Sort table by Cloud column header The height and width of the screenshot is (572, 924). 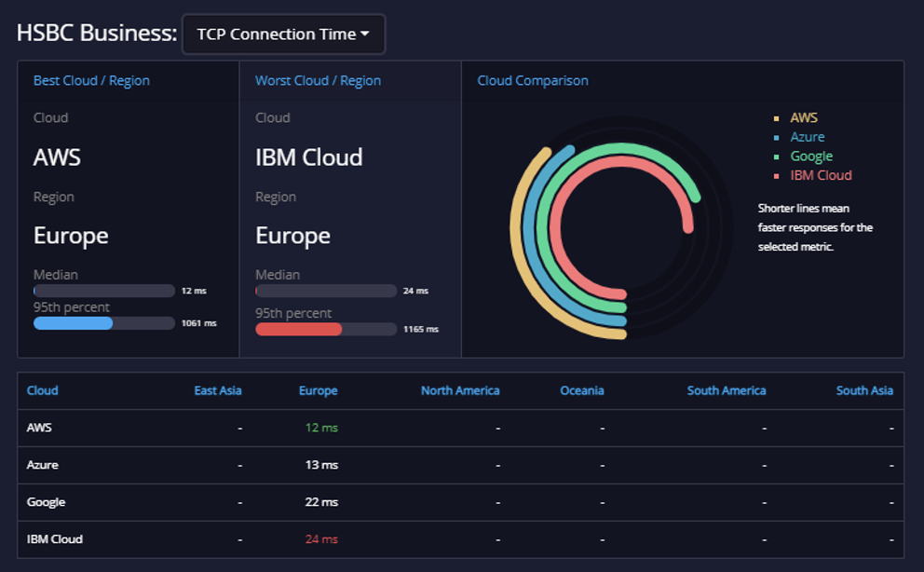tap(43, 390)
